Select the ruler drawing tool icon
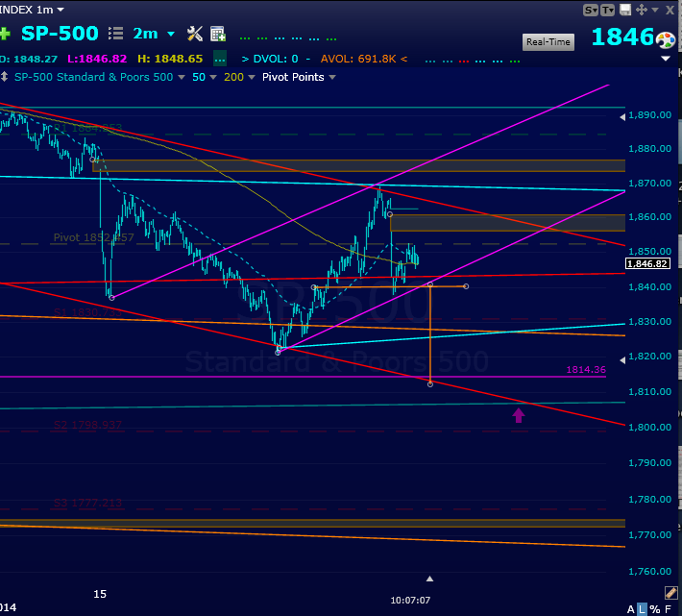The width and height of the screenshot is (682, 616). click(670, 592)
